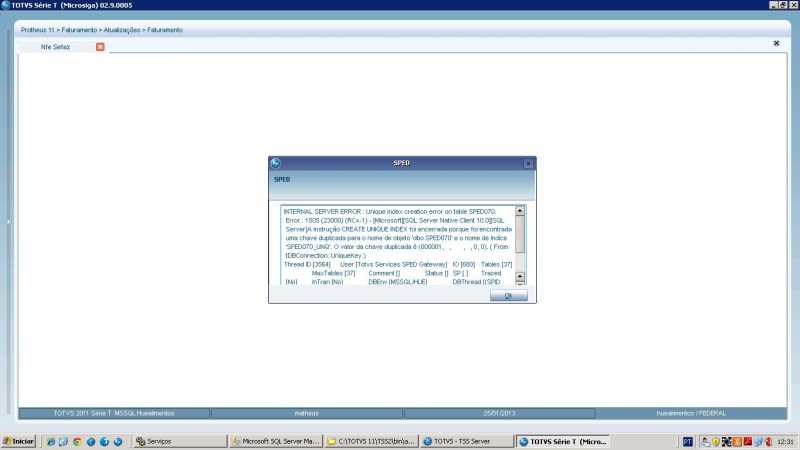Click the red icon in system tray

[748, 442]
